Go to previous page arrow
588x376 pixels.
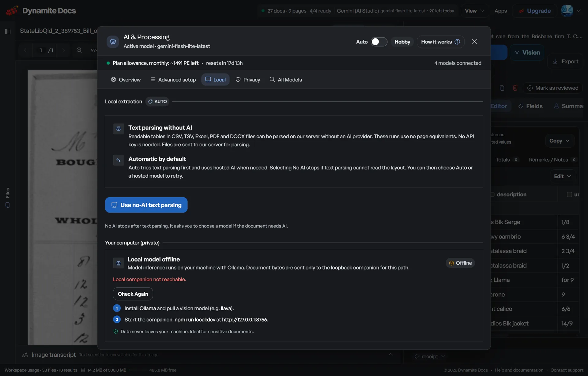tap(25, 50)
